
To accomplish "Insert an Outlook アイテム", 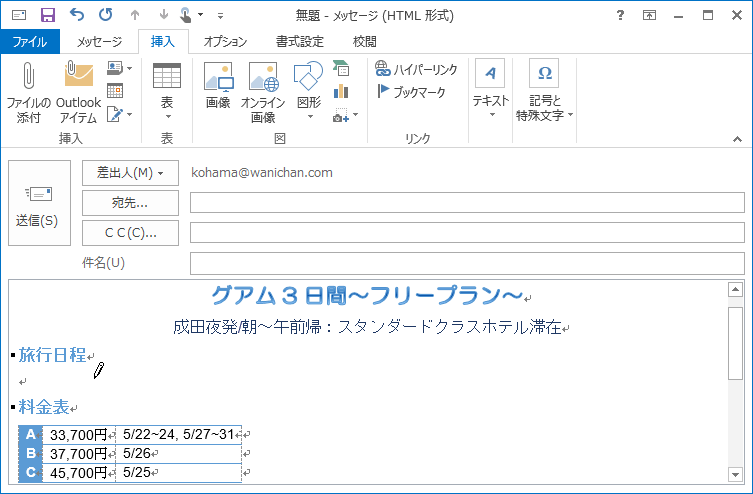I will [78, 92].
